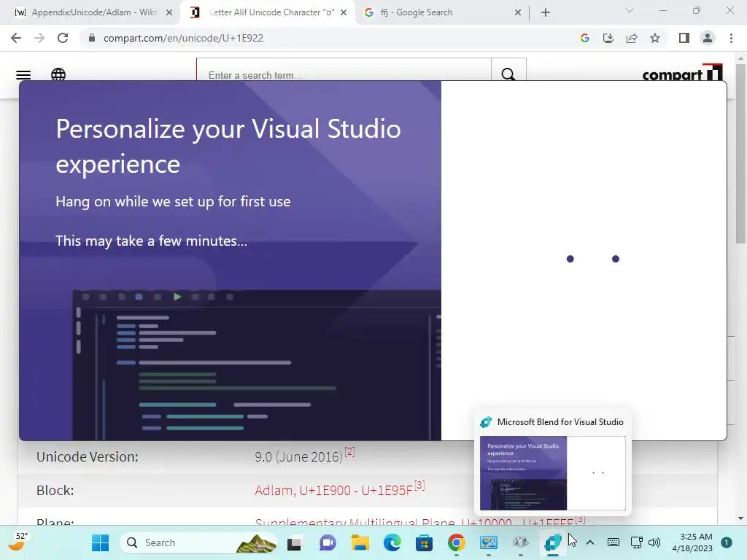Viewport: 747px width, 560px height.
Task: Open the Windows Start menu
Action: pyautogui.click(x=100, y=542)
